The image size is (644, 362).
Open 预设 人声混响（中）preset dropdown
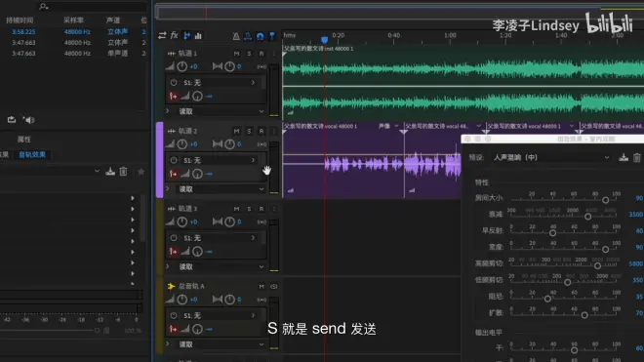[551, 157]
